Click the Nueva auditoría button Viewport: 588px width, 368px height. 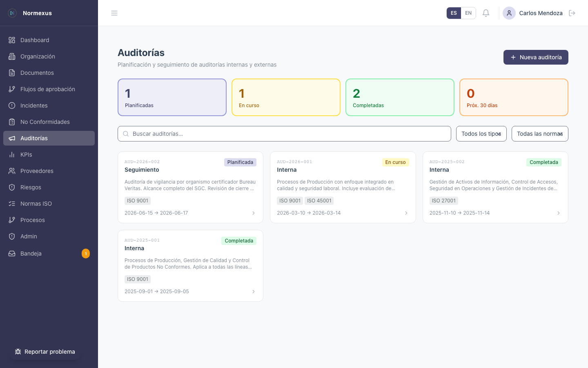[x=536, y=57]
